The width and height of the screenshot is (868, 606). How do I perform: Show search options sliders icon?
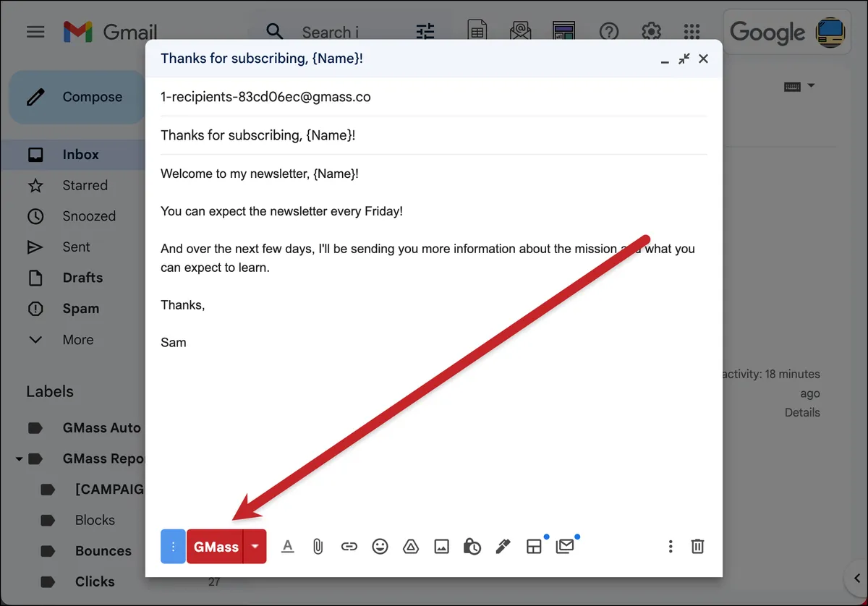tap(426, 32)
